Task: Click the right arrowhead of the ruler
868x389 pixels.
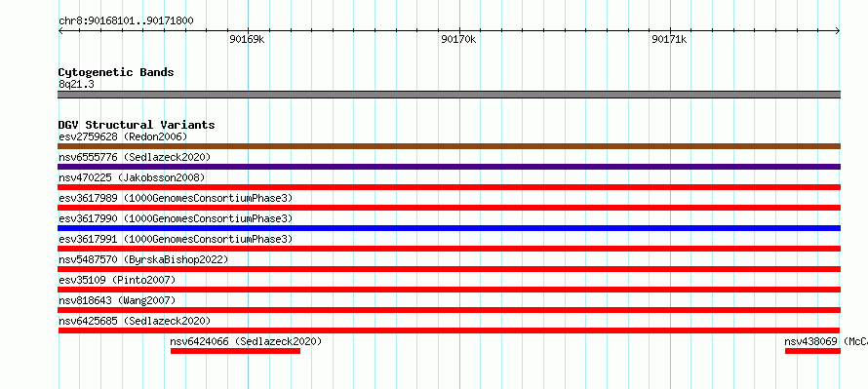Action: (x=838, y=30)
